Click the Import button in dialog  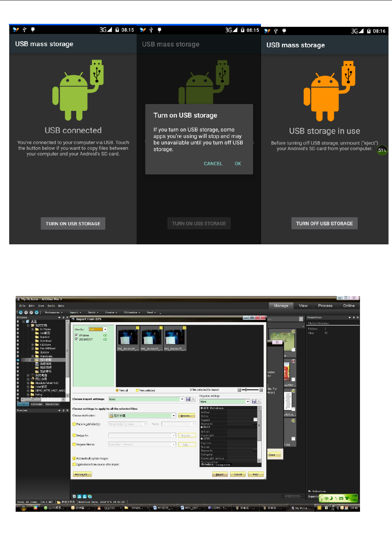220,474
